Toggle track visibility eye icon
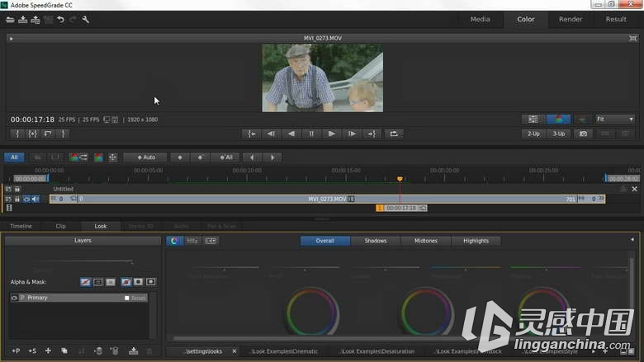The height and width of the screenshot is (362, 644). pyautogui.click(x=26, y=199)
